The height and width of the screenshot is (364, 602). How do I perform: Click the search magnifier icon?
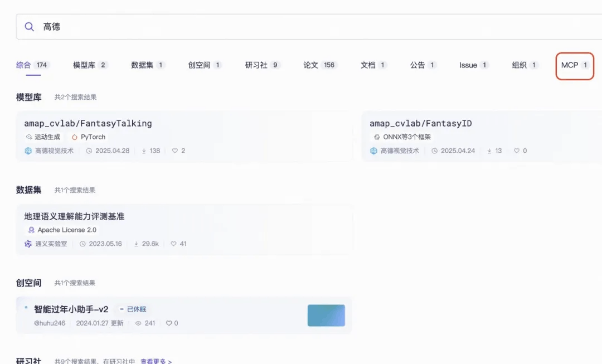click(29, 27)
